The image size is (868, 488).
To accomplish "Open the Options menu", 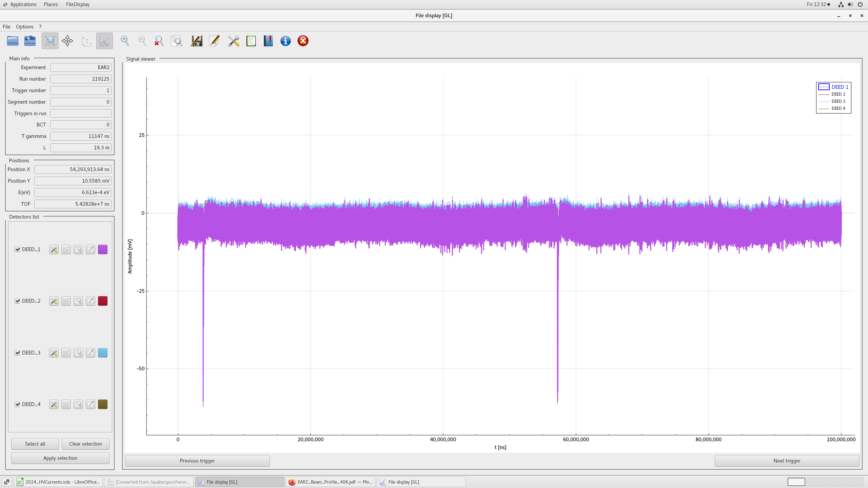I will pyautogui.click(x=24, y=27).
